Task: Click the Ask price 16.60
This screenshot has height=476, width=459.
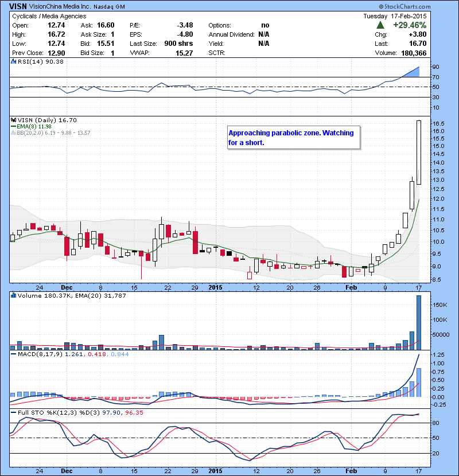Action: coord(106,25)
